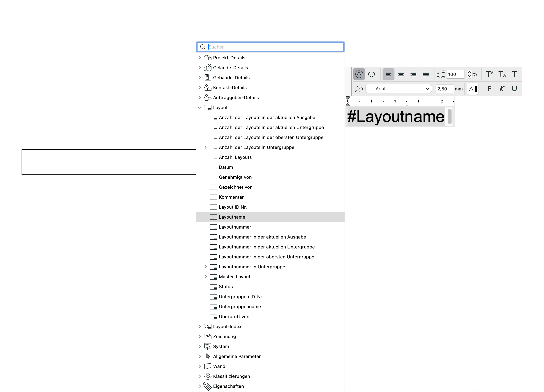The width and height of the screenshot is (544, 392).
Task: Choose Gezeichnet von entry
Action: point(236,187)
